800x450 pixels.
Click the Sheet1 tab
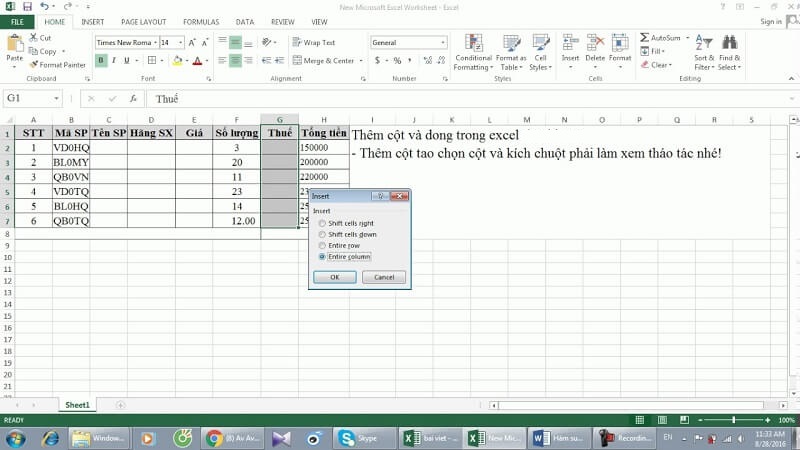coord(77,405)
